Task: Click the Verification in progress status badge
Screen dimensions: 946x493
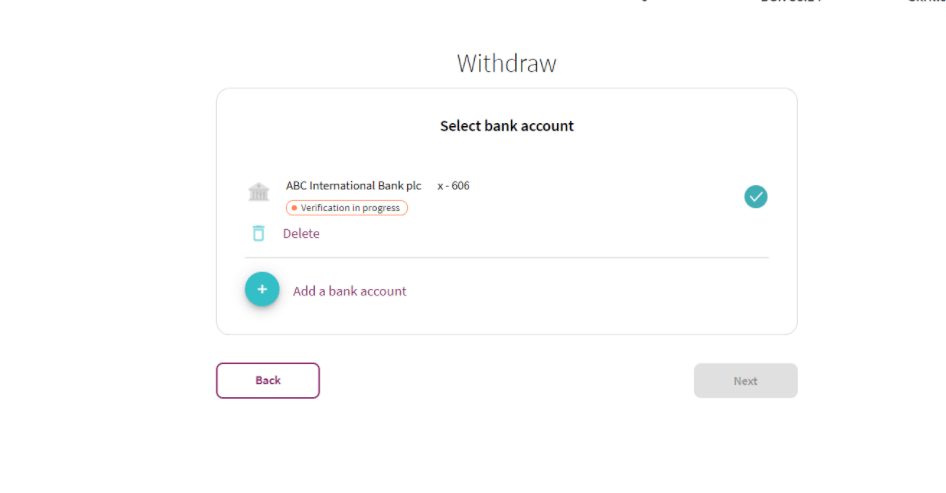Action: pos(347,208)
